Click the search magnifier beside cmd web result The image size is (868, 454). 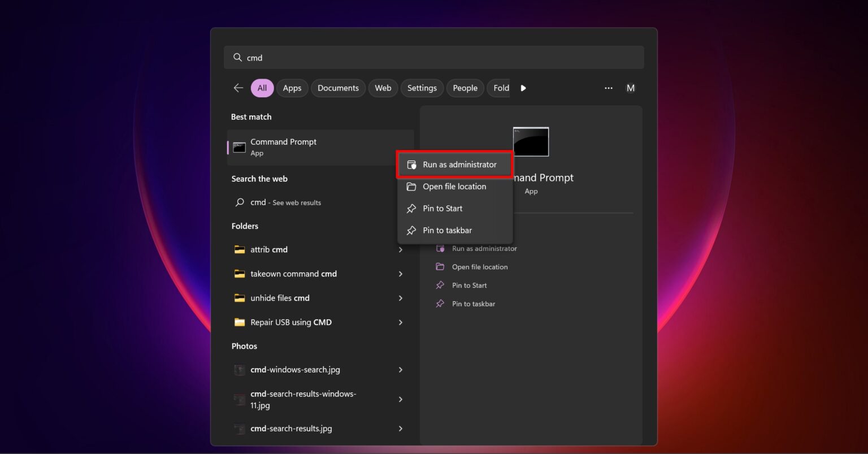tap(240, 202)
